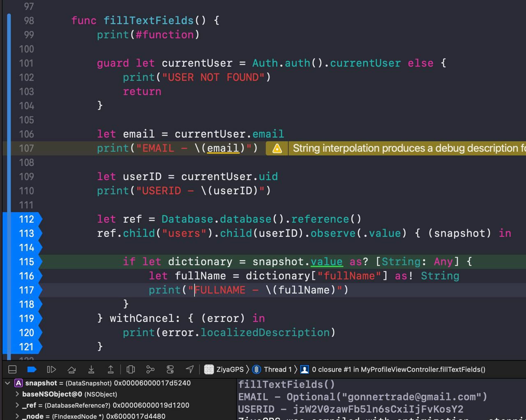
Task: Open the ZiyaGPS process jump bar item
Action: point(230,369)
